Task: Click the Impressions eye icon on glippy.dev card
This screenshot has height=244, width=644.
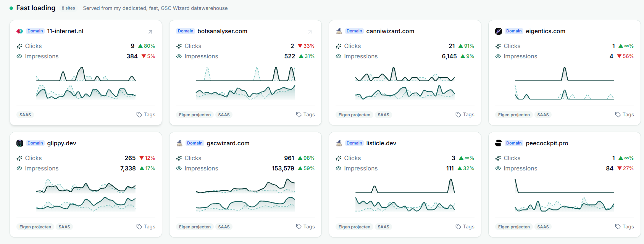Action: pos(19,169)
